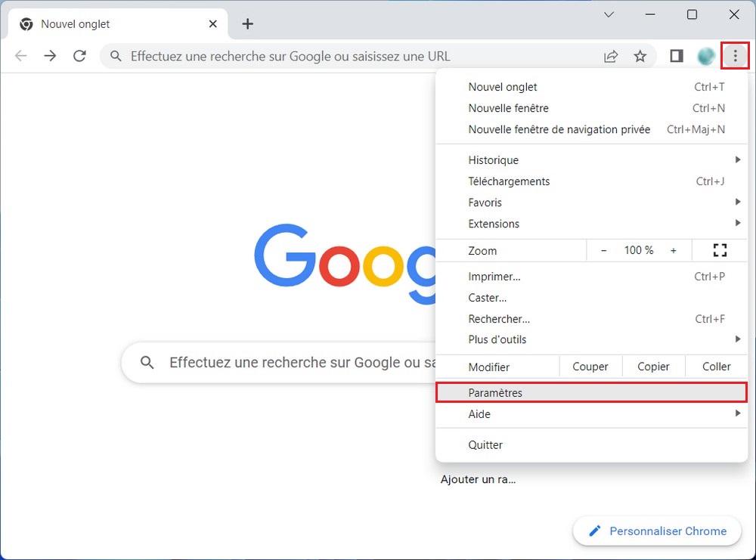This screenshot has width=756, height=560.
Task: Click the pencil icon on Personnaliser Chrome
Action: pyautogui.click(x=595, y=531)
